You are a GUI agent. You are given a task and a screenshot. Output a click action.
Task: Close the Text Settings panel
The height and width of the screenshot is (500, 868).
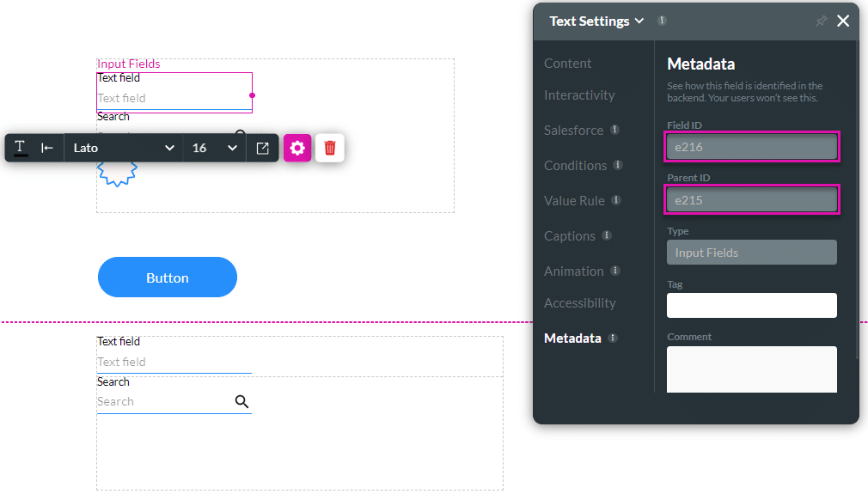(843, 21)
